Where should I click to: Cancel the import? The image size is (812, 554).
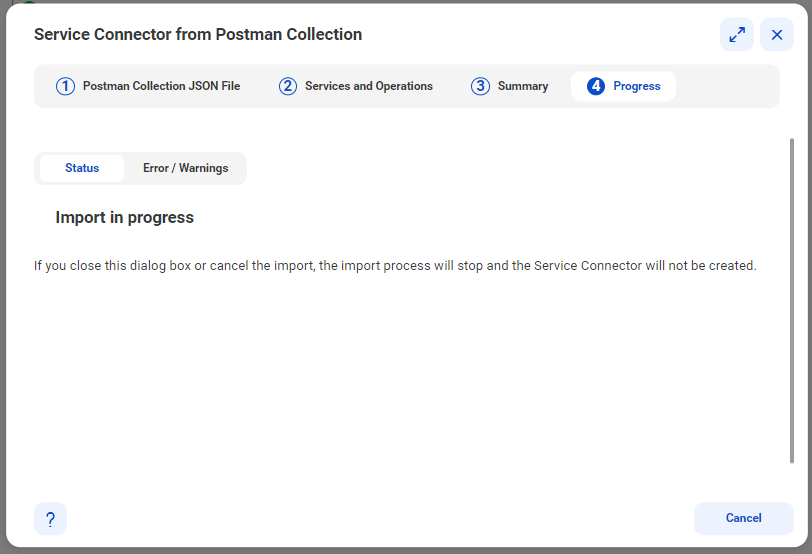[x=743, y=518]
